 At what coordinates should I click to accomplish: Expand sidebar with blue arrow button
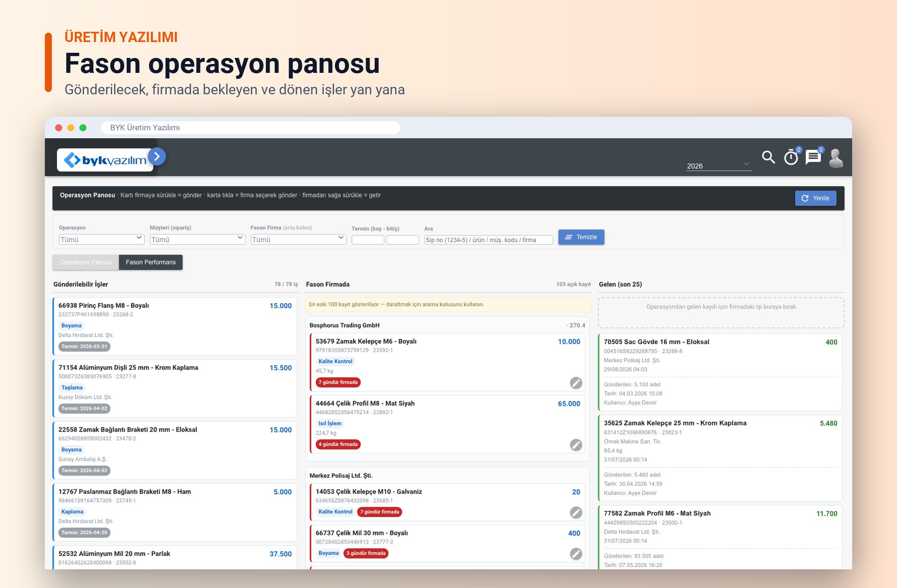(x=157, y=156)
